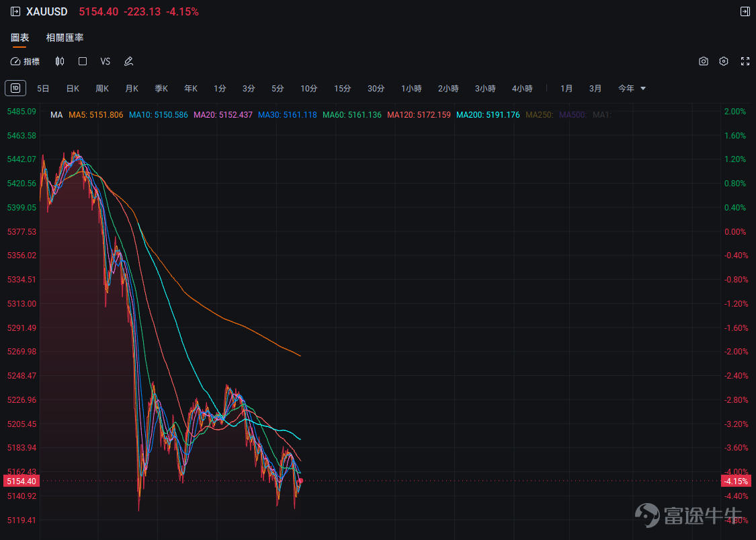This screenshot has width=756, height=540.
Task: Pick the 4小時 interval
Action: 522,88
